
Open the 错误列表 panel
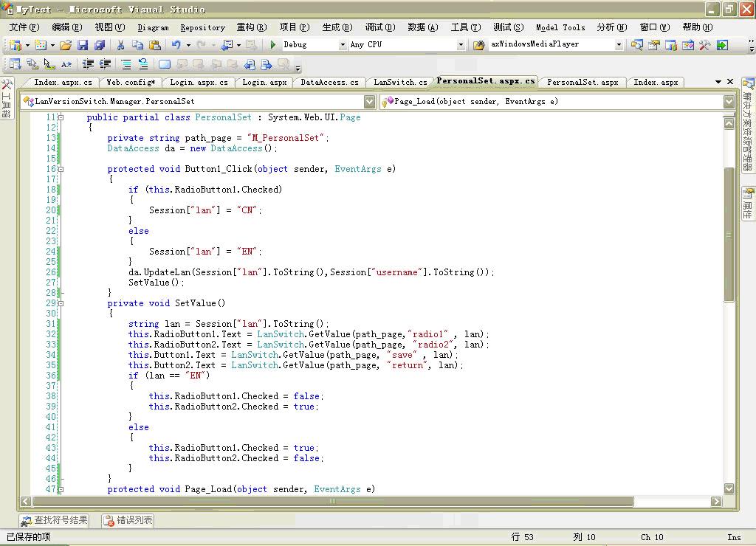coord(128,520)
